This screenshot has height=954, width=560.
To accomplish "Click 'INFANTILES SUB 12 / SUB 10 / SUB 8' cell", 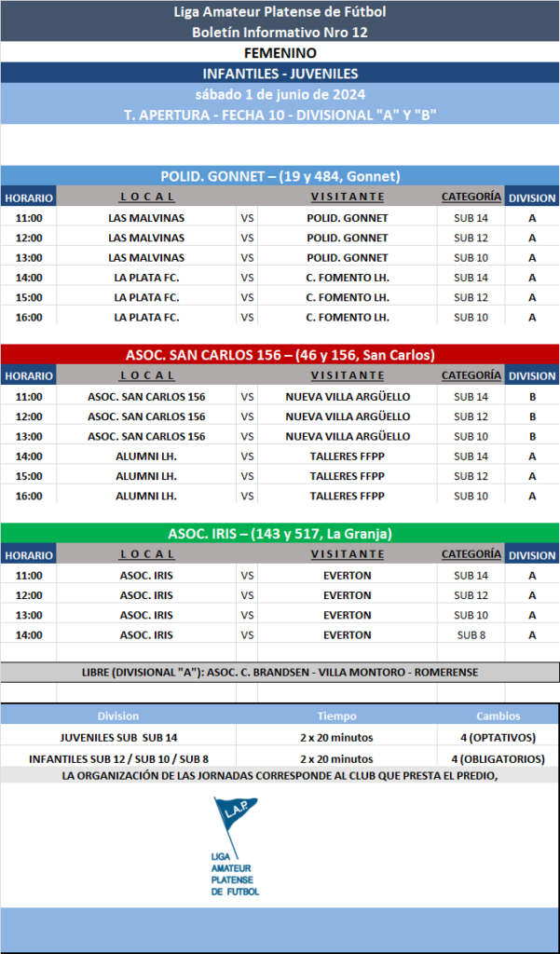I will [x=118, y=757].
